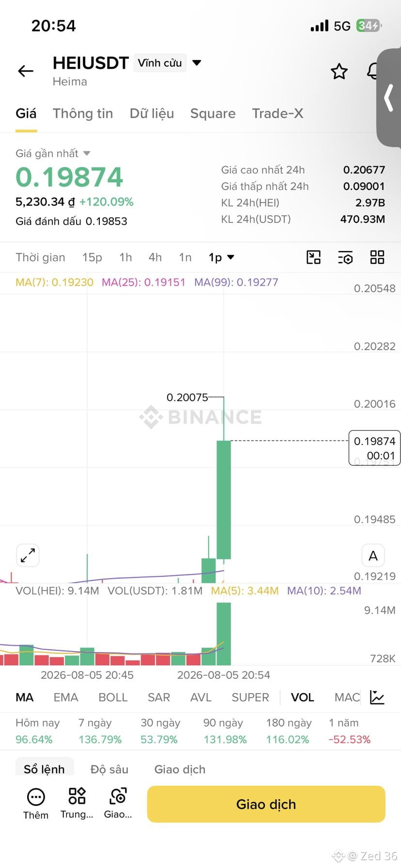Tap the back arrow icon
Image resolution: width=401 pixels, height=868 pixels.
click(26, 71)
